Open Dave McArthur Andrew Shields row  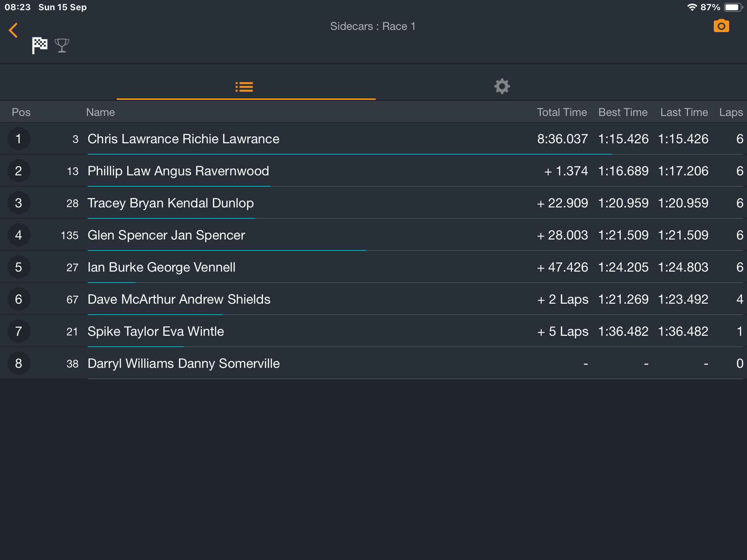pos(373,299)
